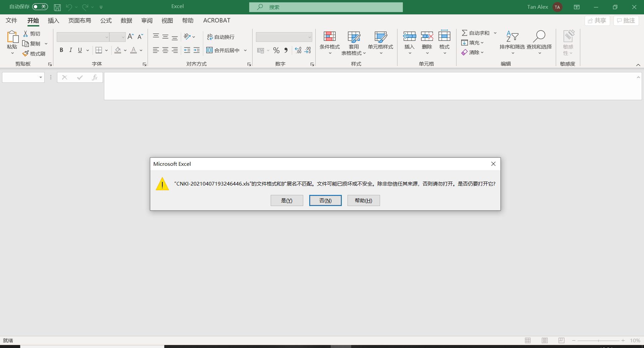Click 是(Y) to open the file

click(x=287, y=200)
